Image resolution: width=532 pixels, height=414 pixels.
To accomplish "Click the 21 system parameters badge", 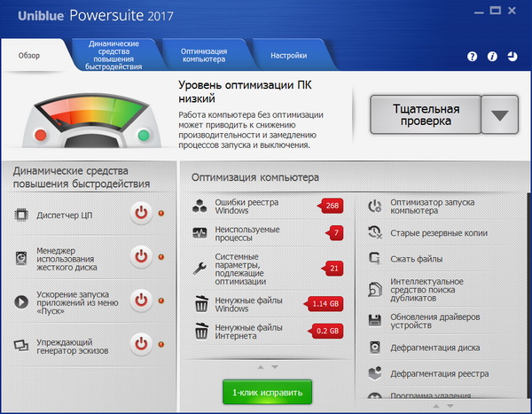I will click(332, 268).
